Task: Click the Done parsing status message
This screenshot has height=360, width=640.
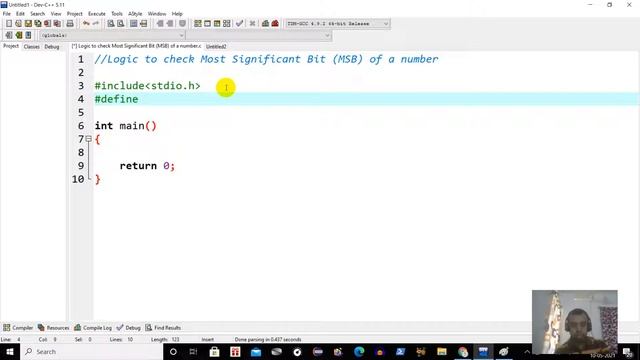Action: [268, 340]
